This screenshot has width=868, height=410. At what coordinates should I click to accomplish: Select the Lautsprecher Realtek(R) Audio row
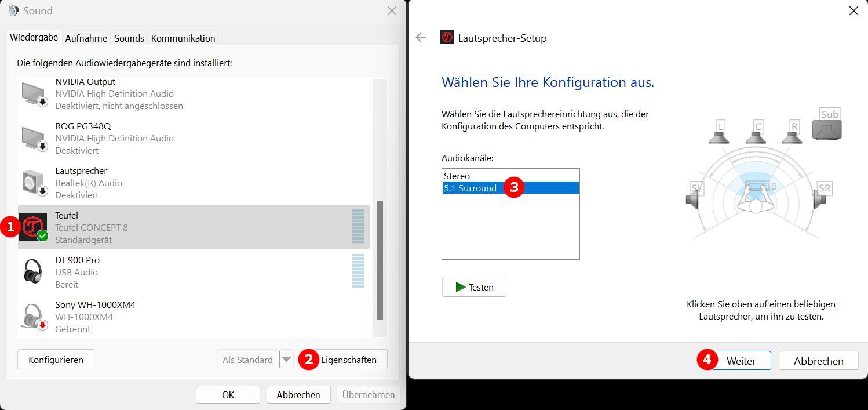(x=194, y=183)
